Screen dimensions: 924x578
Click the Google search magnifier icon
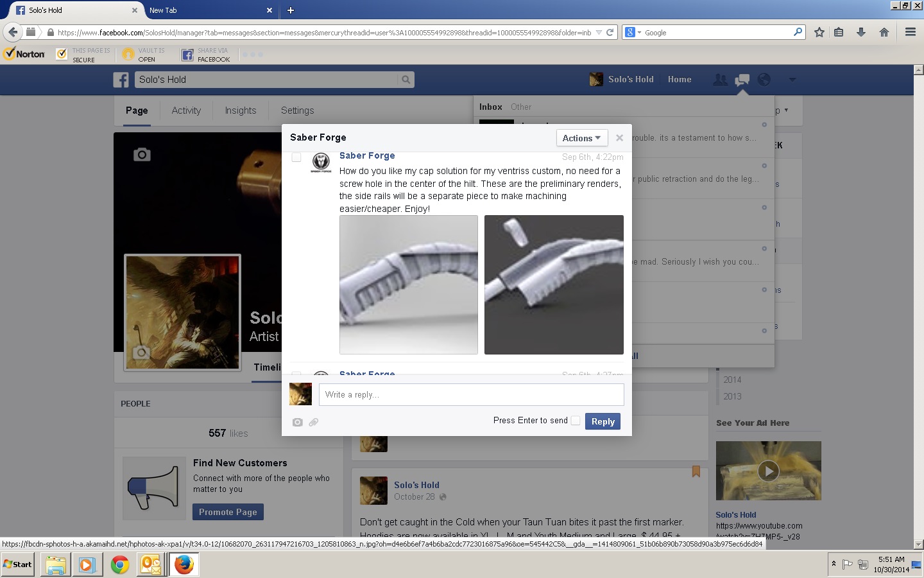(x=798, y=31)
